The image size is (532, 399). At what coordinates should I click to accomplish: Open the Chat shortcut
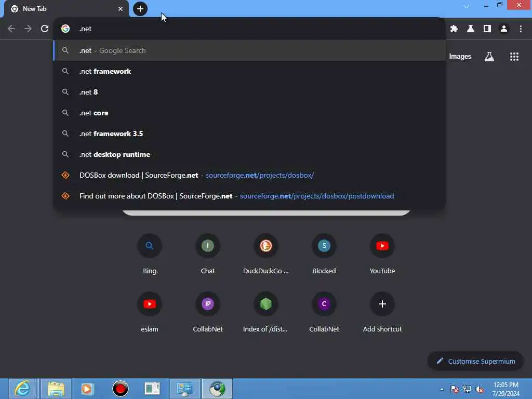[x=208, y=254]
